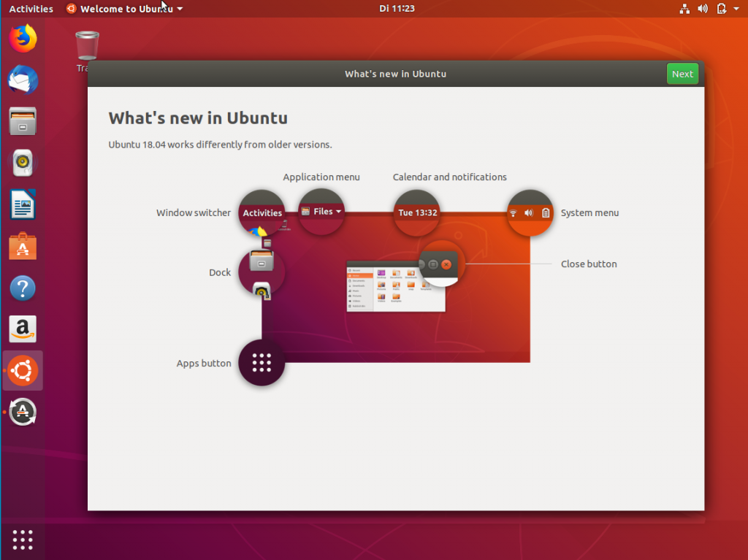
Task: Click the battery power icon in top bar
Action: tap(721, 9)
